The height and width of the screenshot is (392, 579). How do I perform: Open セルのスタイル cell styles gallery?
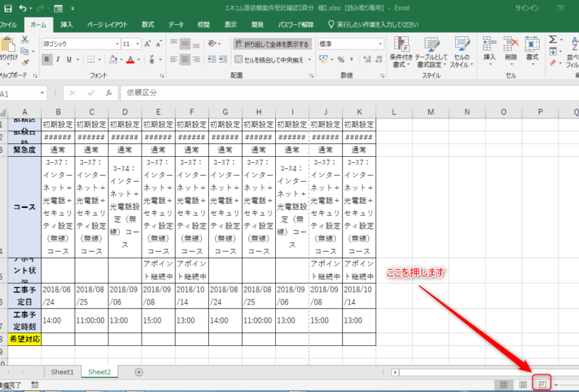click(461, 52)
